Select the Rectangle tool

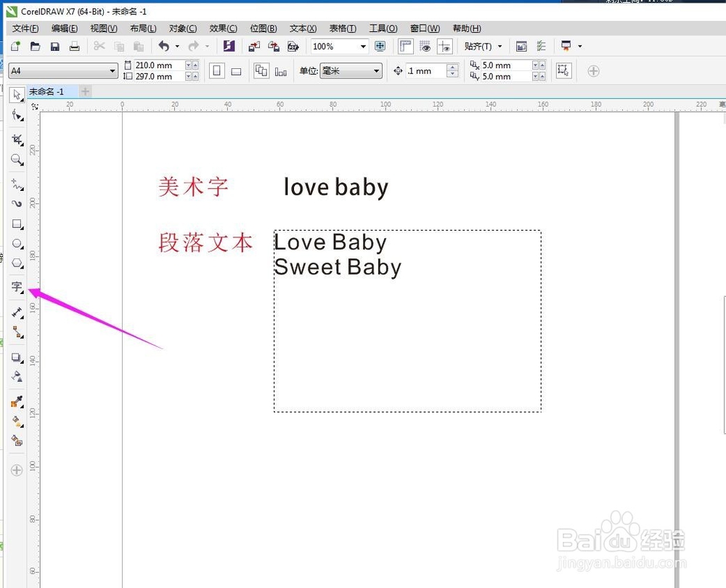[17, 224]
